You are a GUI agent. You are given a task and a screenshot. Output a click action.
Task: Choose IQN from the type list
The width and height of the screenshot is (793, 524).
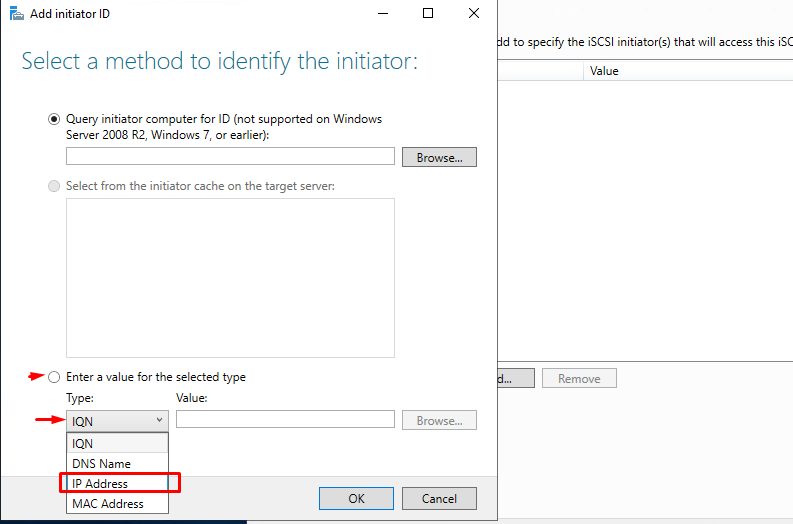pyautogui.click(x=117, y=444)
